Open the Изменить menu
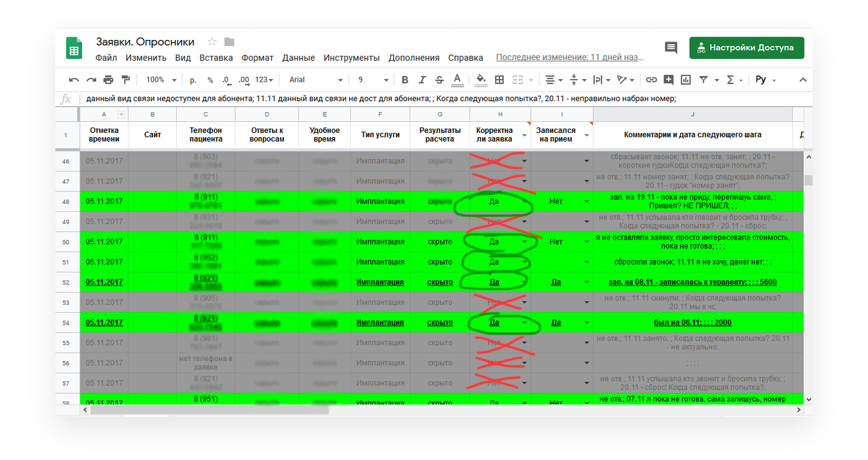The width and height of the screenshot is (868, 460). 146,58
